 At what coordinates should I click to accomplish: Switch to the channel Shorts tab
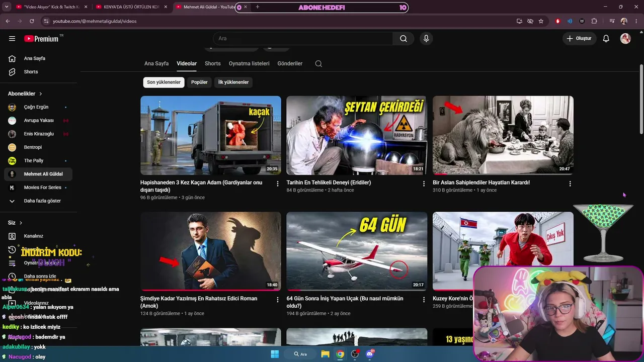pos(213,64)
